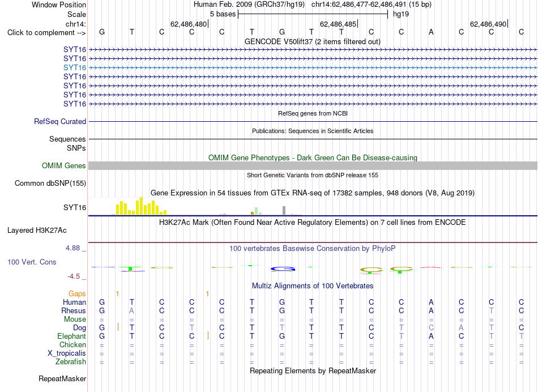The image size is (538, 392).
Task: Click the A base in Human row
Action: [432, 302]
